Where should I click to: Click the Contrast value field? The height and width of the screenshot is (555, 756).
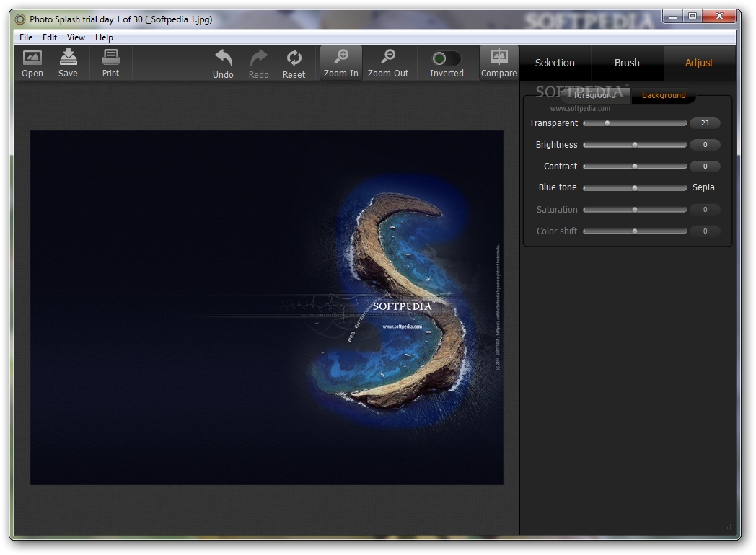pos(705,166)
